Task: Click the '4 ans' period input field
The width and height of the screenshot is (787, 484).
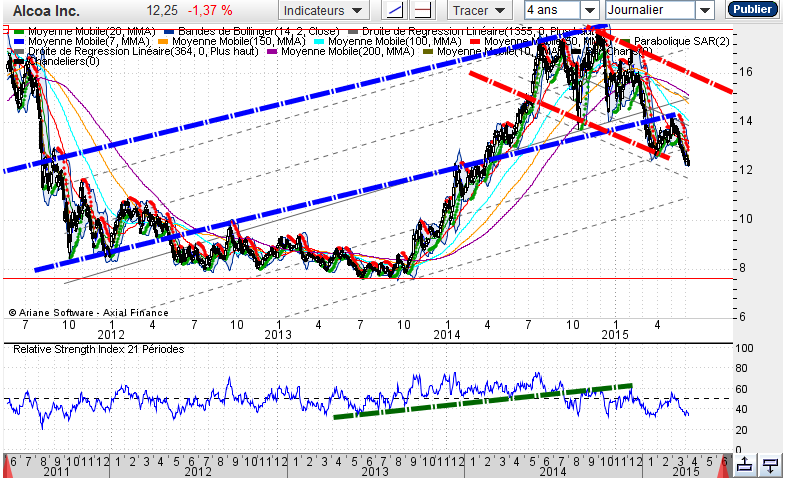Action: point(553,10)
